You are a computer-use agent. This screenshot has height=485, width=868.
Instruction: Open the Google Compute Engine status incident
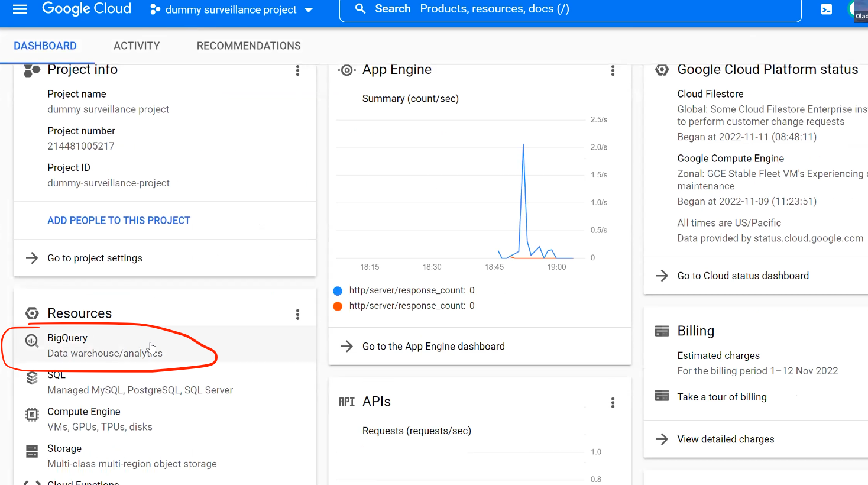[772, 180]
